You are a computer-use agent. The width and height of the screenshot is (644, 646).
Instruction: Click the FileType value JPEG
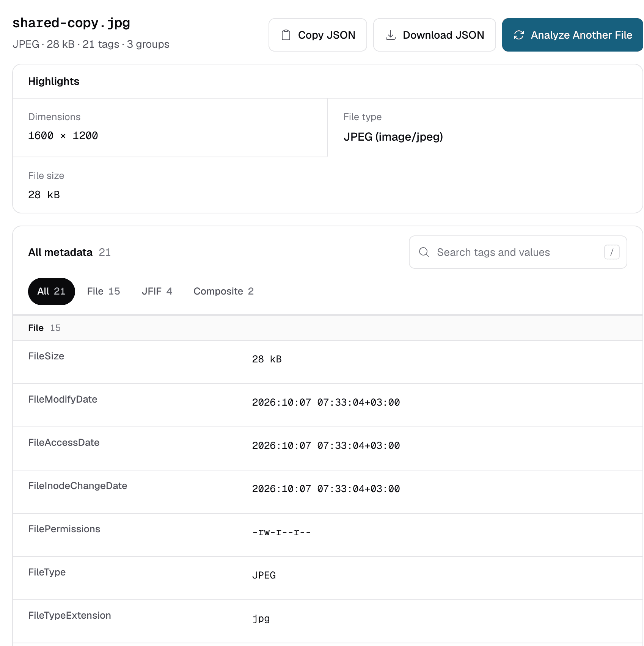point(264,575)
